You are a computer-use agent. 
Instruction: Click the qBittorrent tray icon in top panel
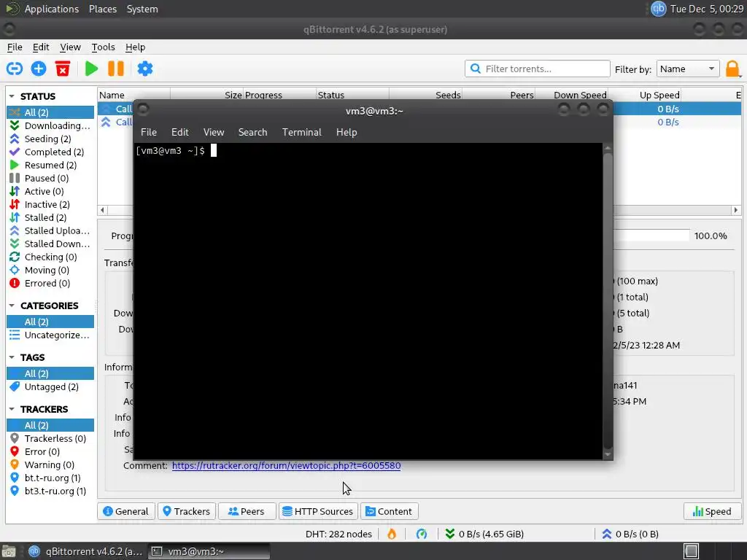coord(658,9)
